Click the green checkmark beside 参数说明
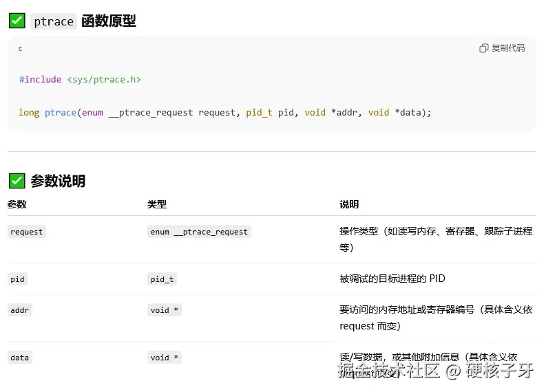Screen dimensions: 546x392 point(17,180)
